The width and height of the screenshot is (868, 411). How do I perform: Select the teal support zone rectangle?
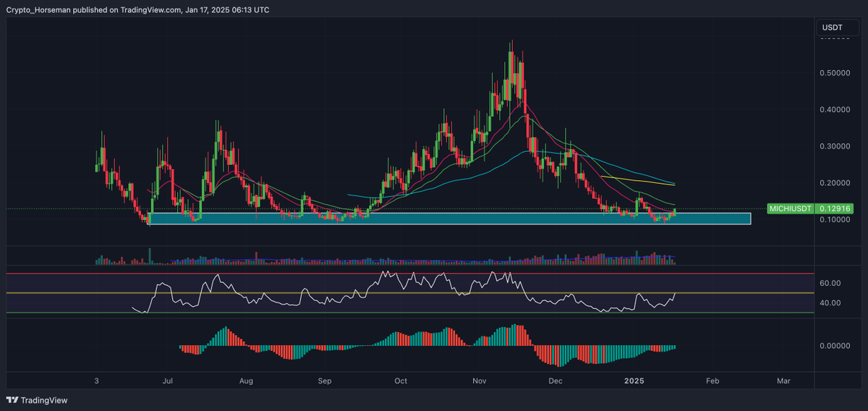(449, 218)
